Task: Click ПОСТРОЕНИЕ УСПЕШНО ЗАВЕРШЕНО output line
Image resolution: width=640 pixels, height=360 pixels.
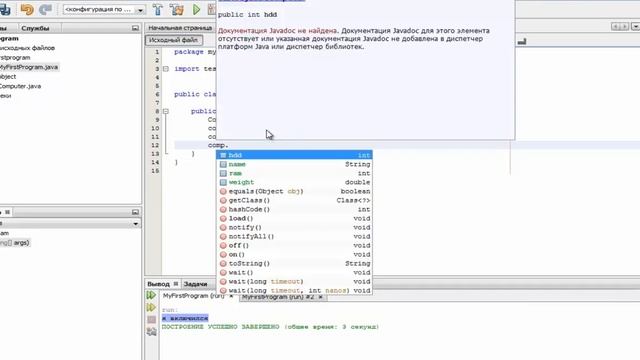Action: 270,327
